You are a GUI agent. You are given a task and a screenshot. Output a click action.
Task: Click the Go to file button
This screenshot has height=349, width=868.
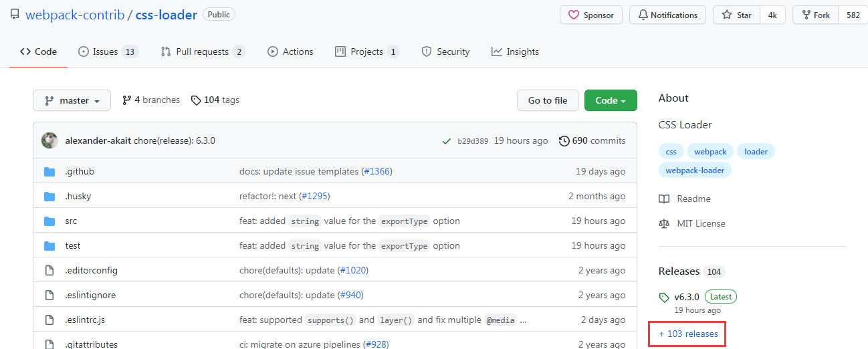(548, 100)
